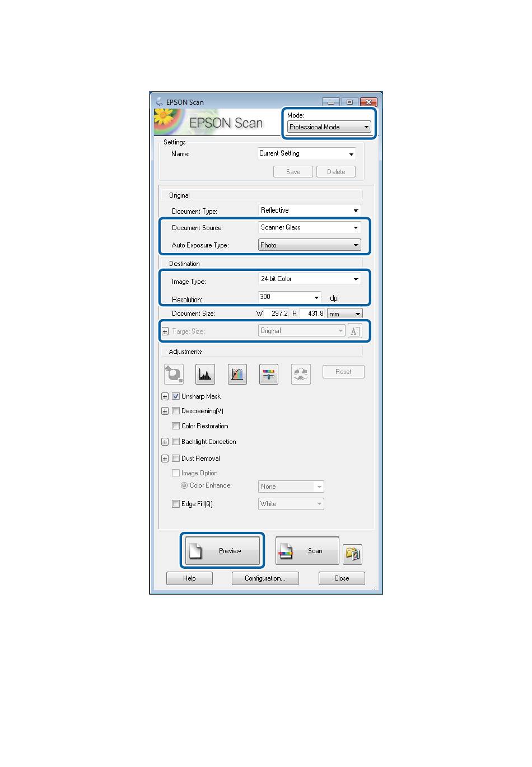Viewport: 532px width, 767px height.
Task: Select the Color Enhance radio button
Action: coord(184,485)
